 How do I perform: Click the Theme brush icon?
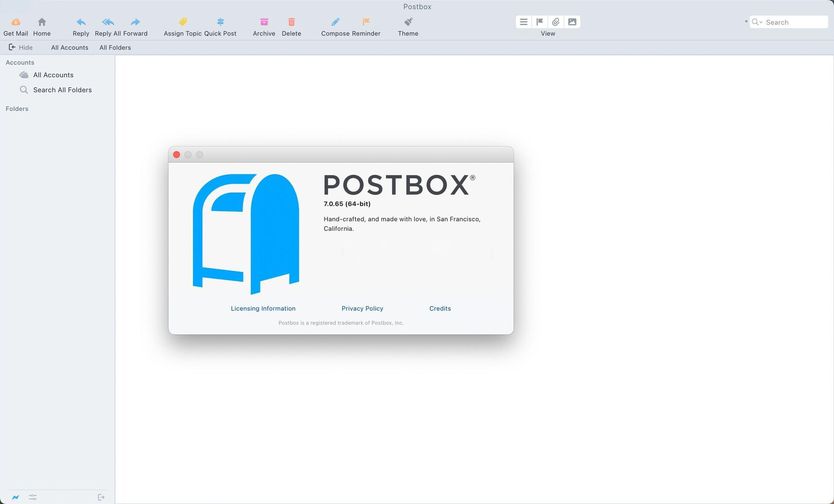(407, 22)
